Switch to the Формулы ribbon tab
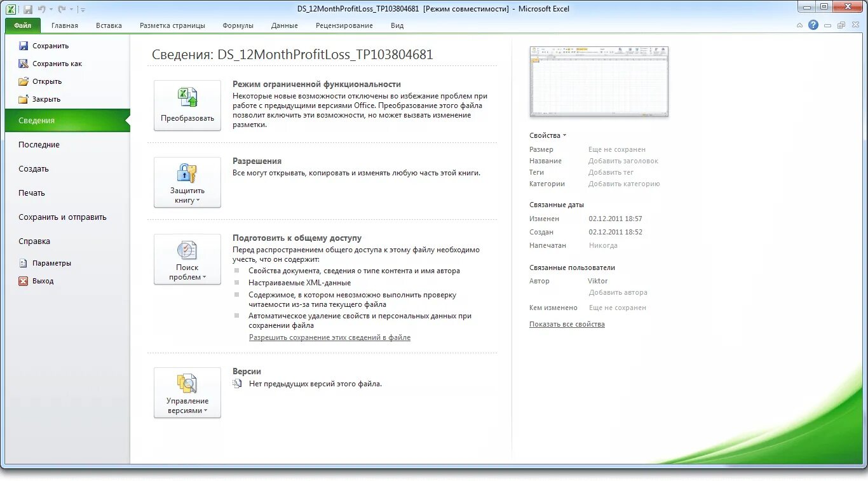Viewport: 868px width, 481px height. point(238,25)
